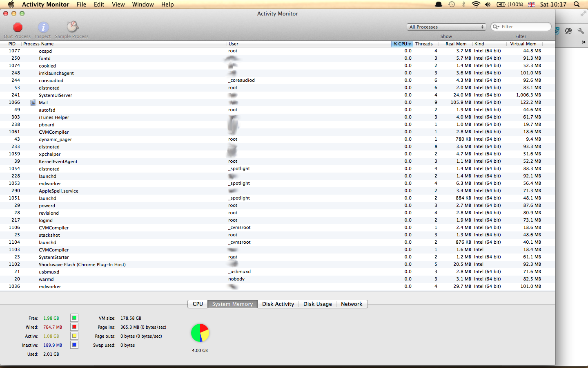Click the volume speaker icon
The image size is (588, 368).
point(488,4)
